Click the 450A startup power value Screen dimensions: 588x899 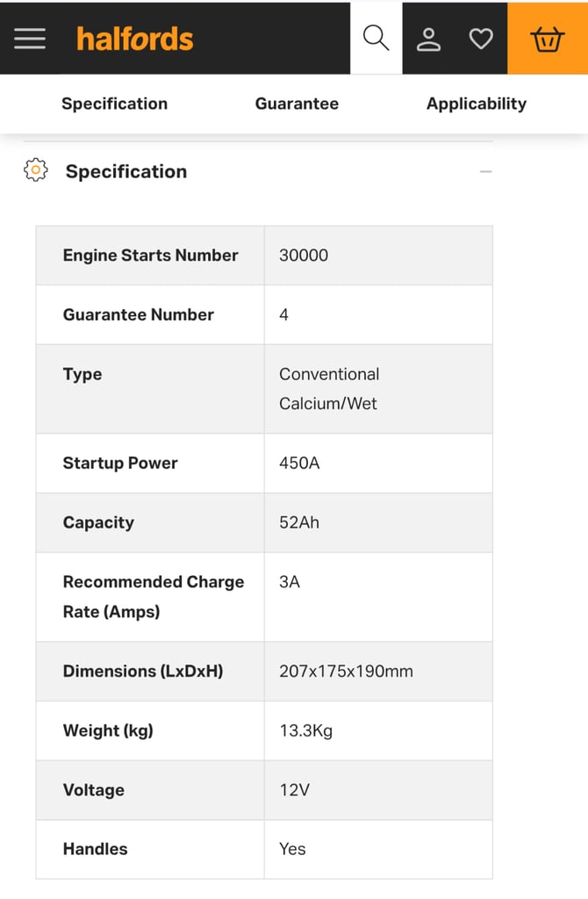[299, 463]
